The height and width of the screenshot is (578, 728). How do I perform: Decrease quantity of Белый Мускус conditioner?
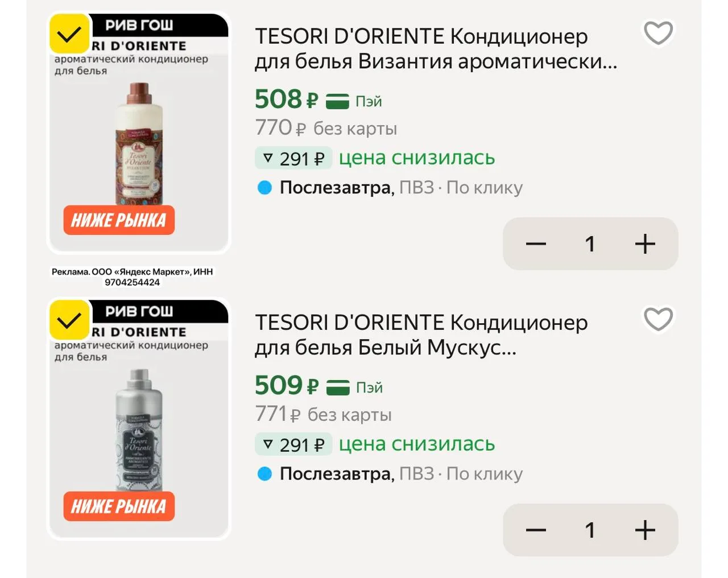pyautogui.click(x=536, y=530)
